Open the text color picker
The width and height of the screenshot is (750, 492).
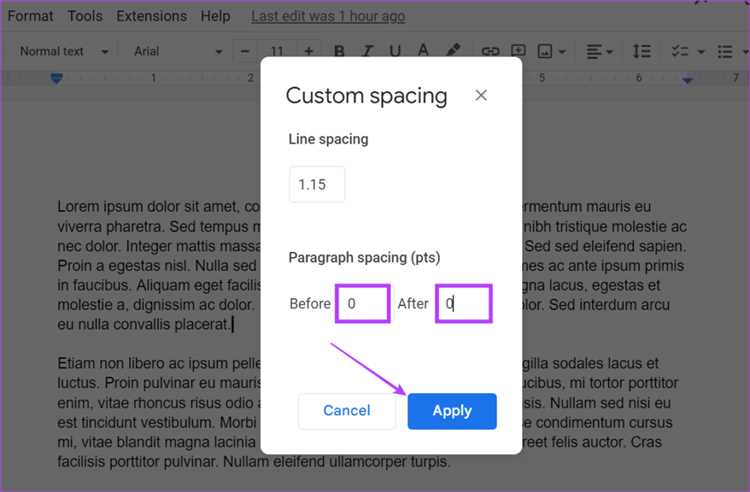(423, 51)
